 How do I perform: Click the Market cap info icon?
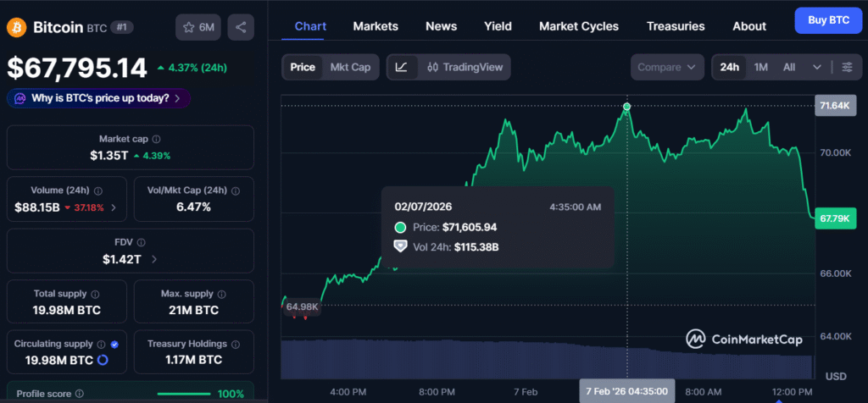[x=156, y=139]
